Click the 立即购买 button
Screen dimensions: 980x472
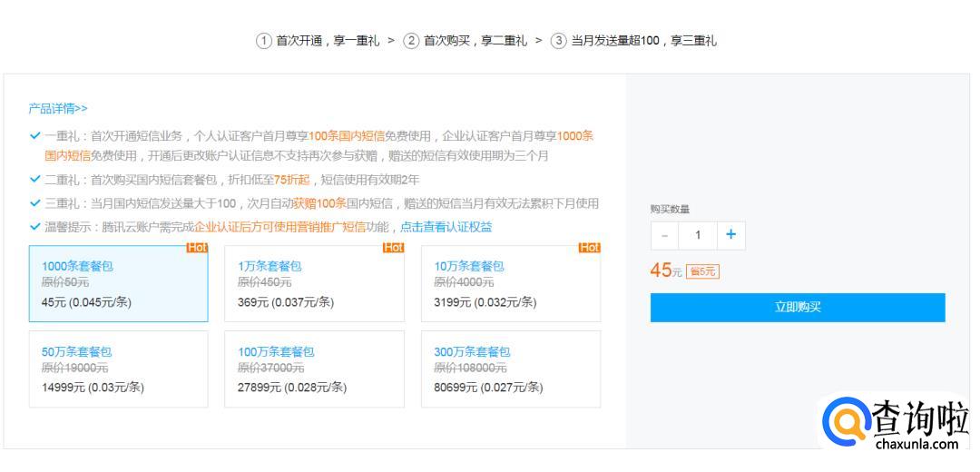click(x=797, y=307)
